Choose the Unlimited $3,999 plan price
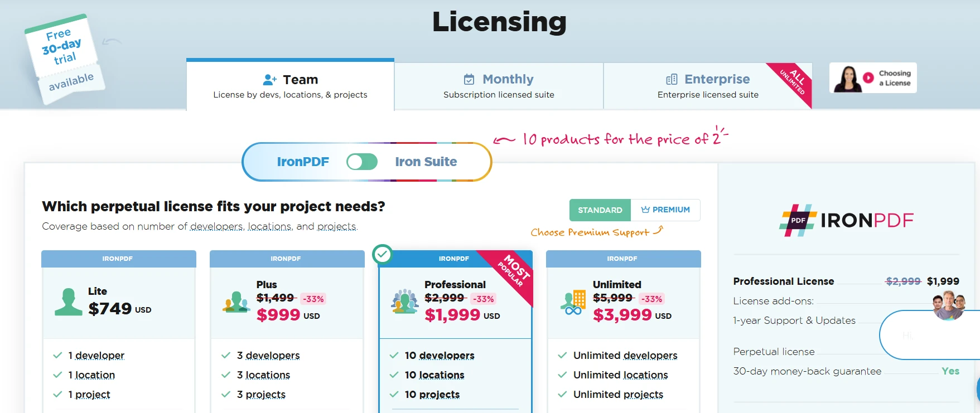This screenshot has width=980, height=413. pos(622,315)
